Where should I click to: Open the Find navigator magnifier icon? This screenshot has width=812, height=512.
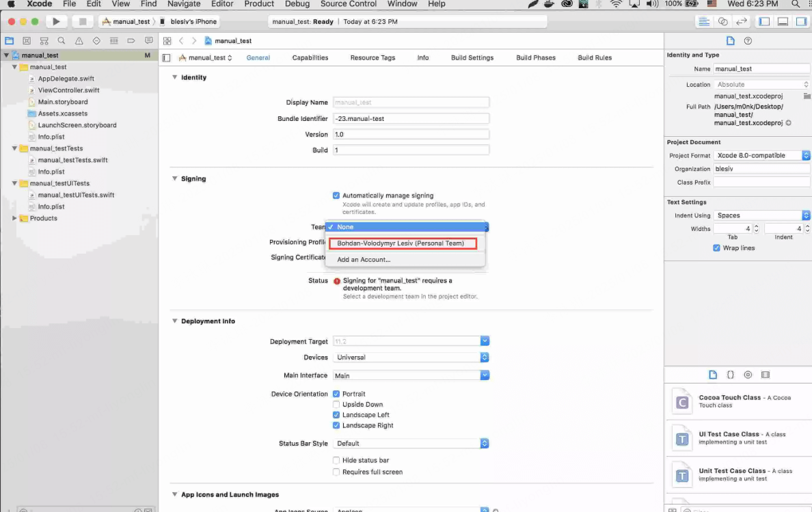pos(62,41)
